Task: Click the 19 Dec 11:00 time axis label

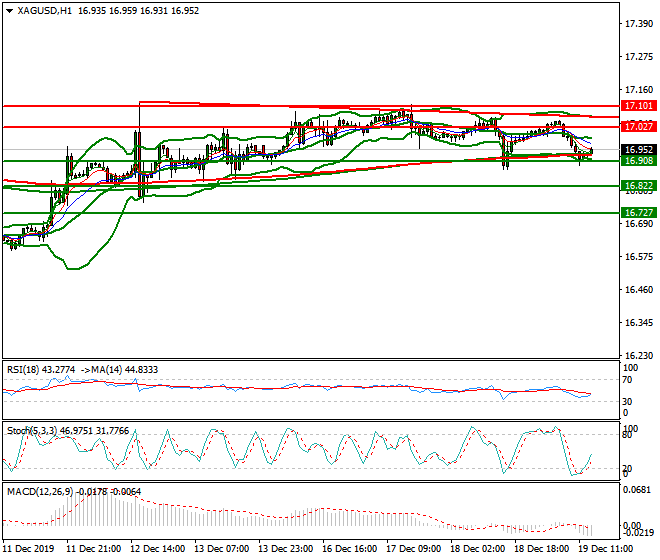Action: (605, 549)
